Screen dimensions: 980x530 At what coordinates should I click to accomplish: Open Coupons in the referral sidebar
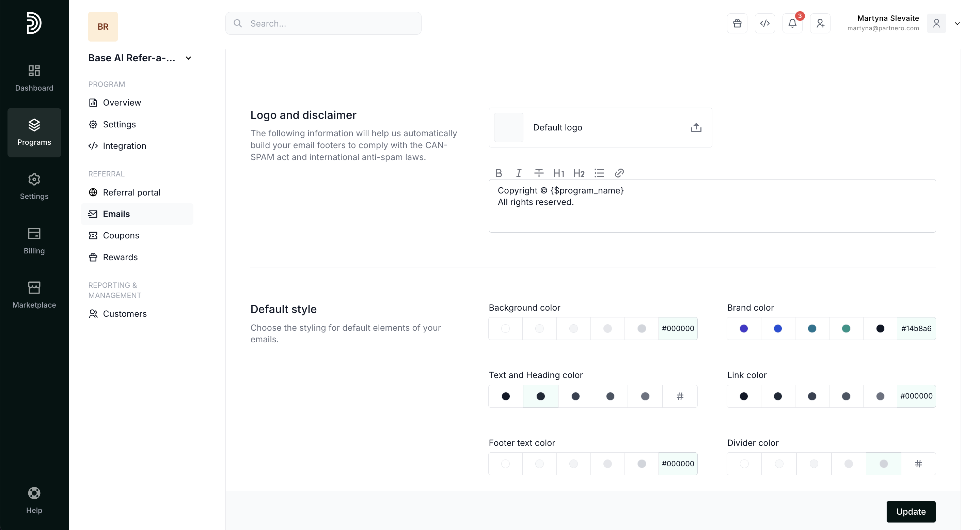(x=121, y=235)
